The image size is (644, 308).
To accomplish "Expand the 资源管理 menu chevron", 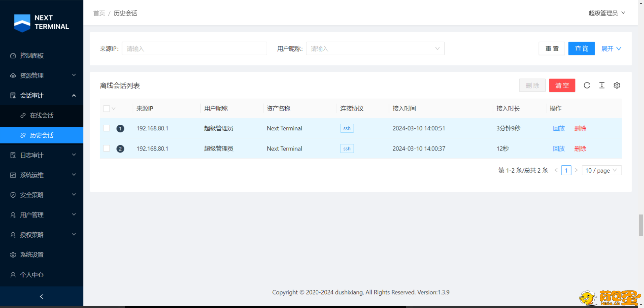I will point(74,75).
